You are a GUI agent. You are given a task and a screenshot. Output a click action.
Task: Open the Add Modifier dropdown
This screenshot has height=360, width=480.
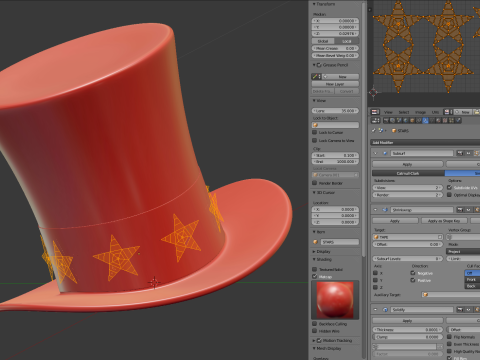pos(425,142)
